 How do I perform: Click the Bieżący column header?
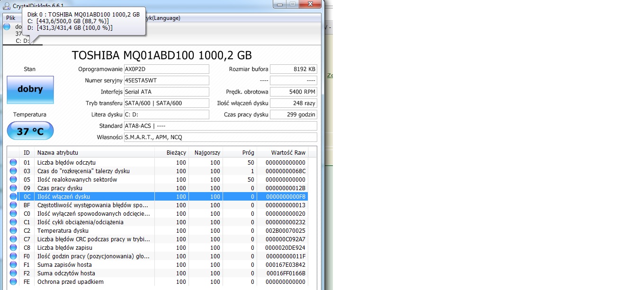point(171,153)
